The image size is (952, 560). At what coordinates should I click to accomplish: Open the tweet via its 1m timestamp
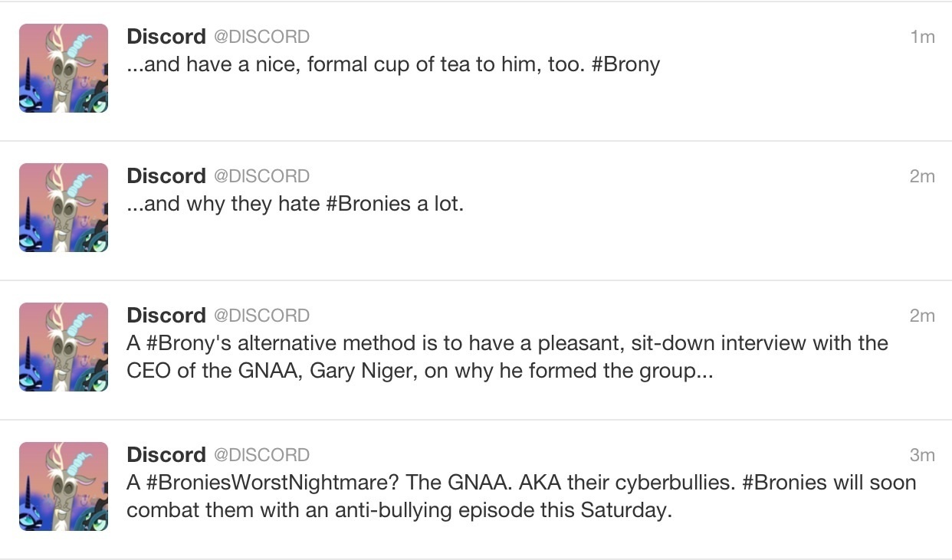tap(922, 37)
